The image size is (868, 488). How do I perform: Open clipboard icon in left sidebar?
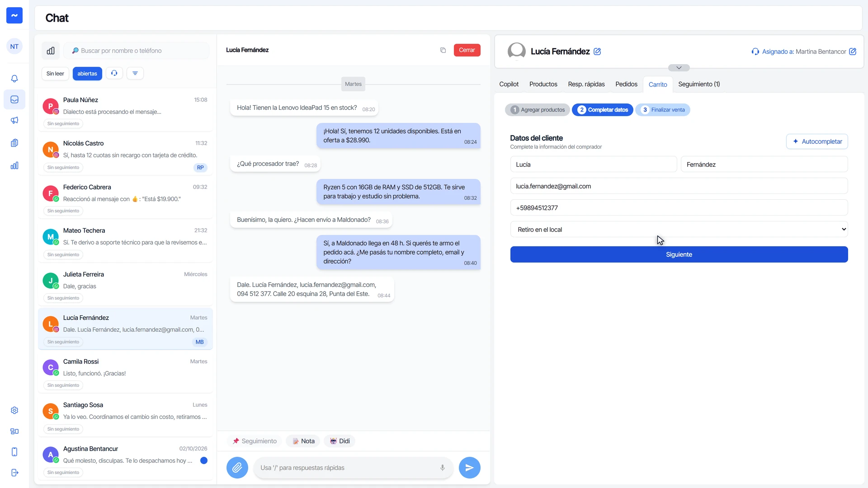coord(14,143)
